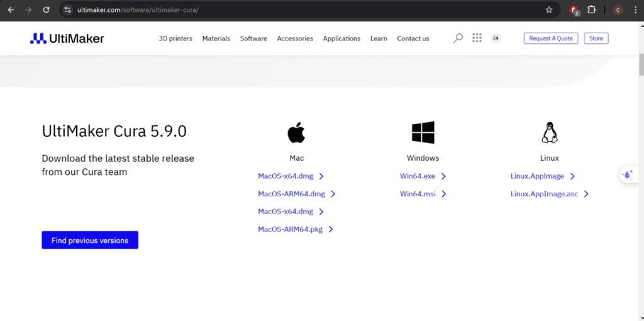Click the Request A Quote button
644x321 pixels.
pyautogui.click(x=550, y=38)
